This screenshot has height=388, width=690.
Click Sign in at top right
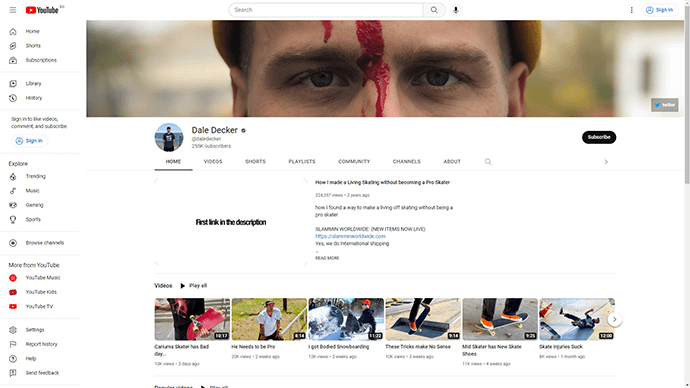[x=659, y=10]
